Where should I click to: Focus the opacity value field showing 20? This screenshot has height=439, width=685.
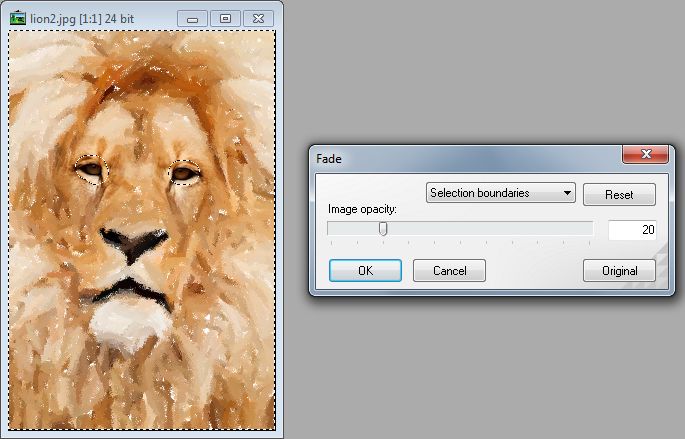632,230
